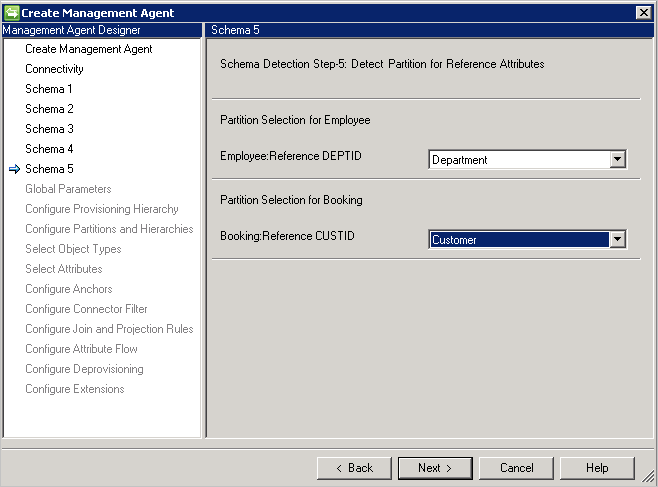
Task: Cancel the management agent wizard
Action: click(x=516, y=468)
